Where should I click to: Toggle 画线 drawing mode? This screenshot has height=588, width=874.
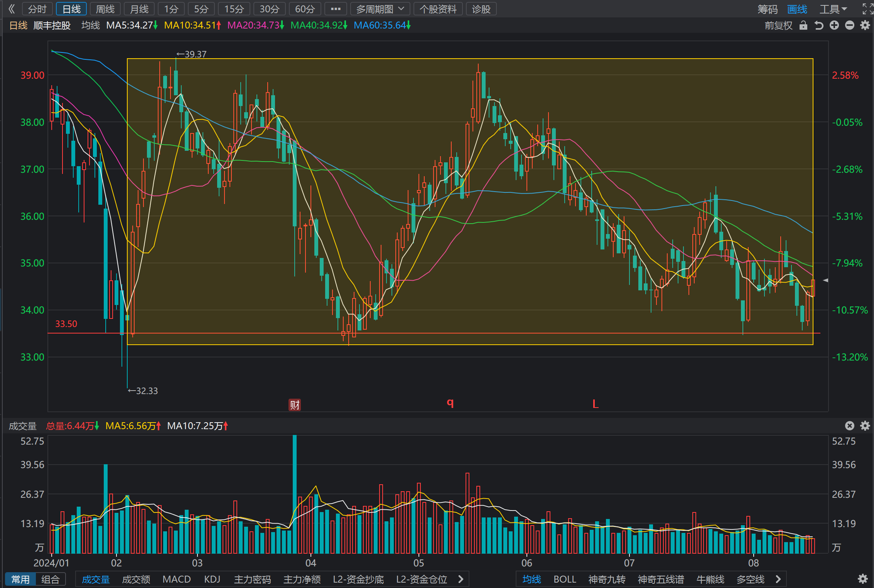point(797,9)
